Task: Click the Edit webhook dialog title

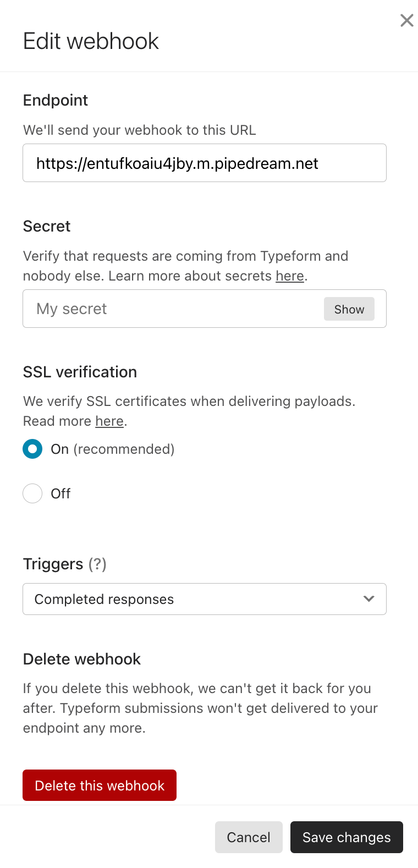Action: 91,41
